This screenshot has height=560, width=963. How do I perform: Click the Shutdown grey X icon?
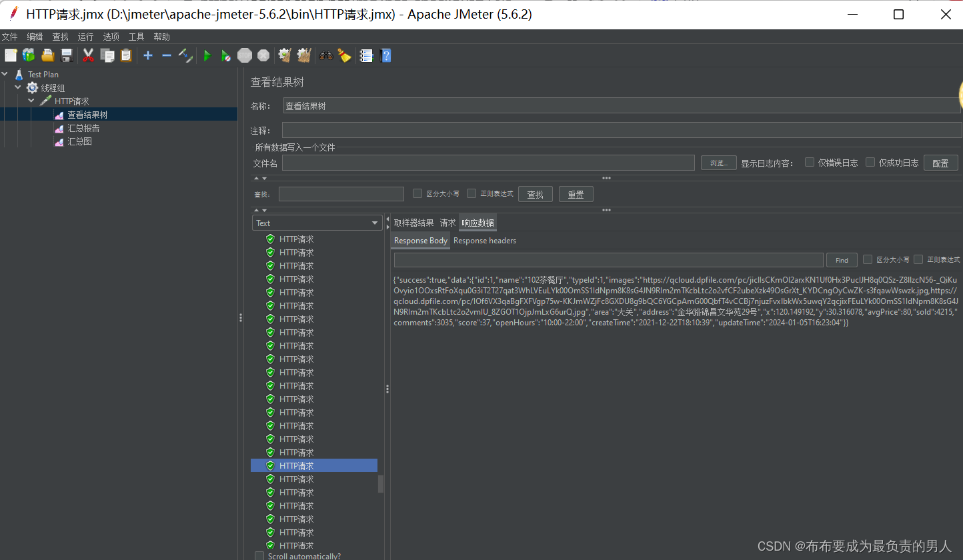263,55
